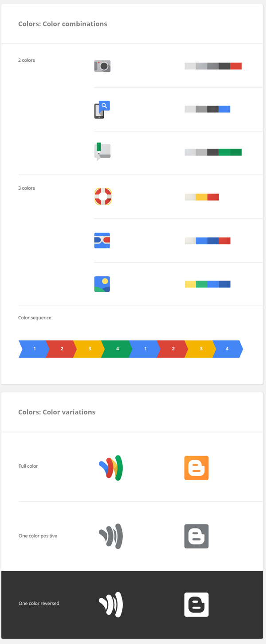Click the Colors: Color variations heading
266x644 pixels.
(57, 412)
